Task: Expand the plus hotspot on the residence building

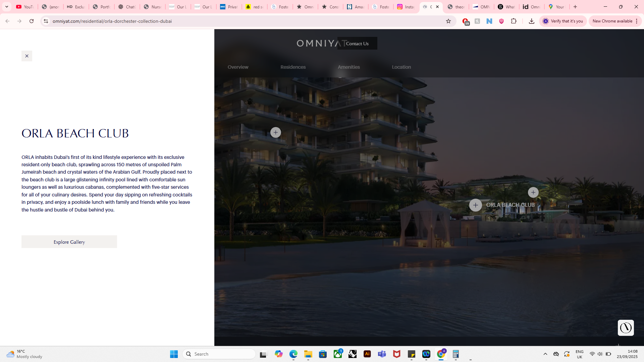Action: (275, 132)
